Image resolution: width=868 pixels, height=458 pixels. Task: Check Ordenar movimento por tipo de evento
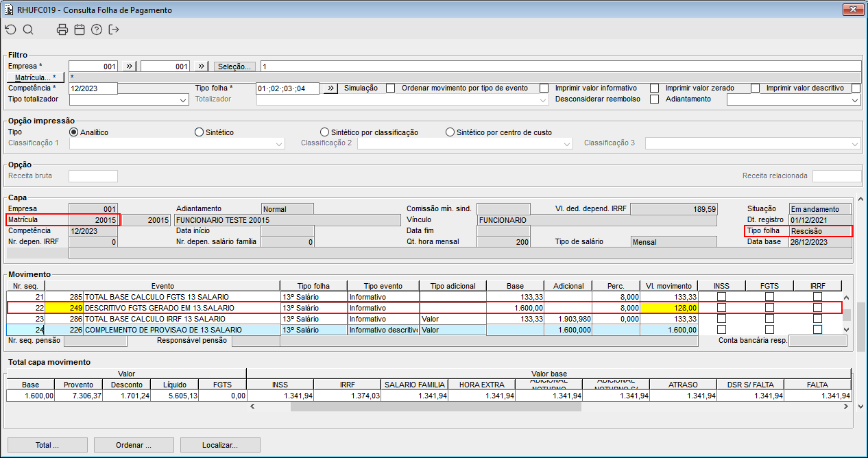pyautogui.click(x=544, y=88)
